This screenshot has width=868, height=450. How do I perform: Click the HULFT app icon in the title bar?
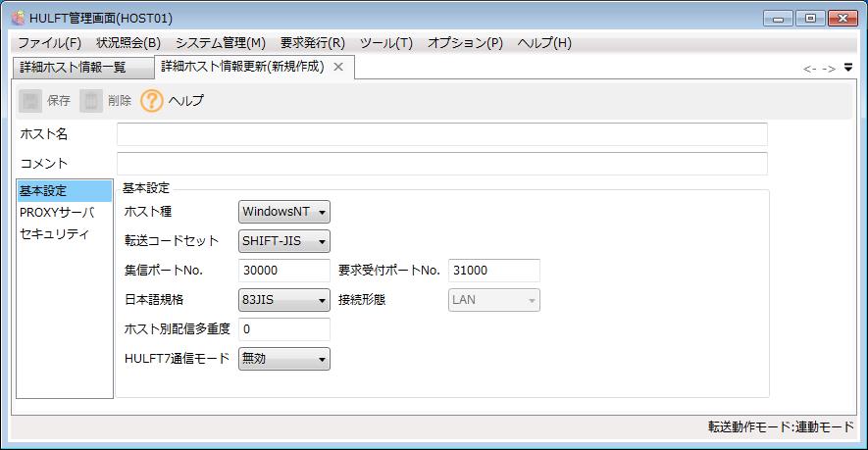pos(18,18)
